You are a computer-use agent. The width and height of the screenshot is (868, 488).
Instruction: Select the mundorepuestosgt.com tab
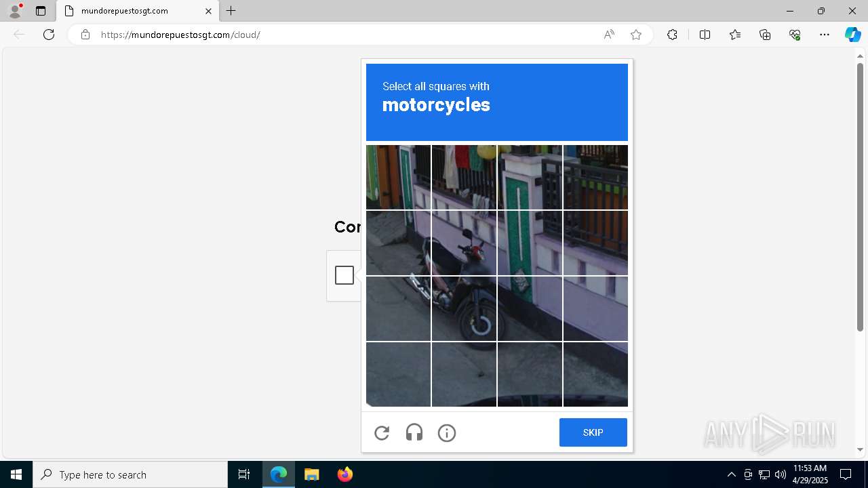click(x=138, y=11)
